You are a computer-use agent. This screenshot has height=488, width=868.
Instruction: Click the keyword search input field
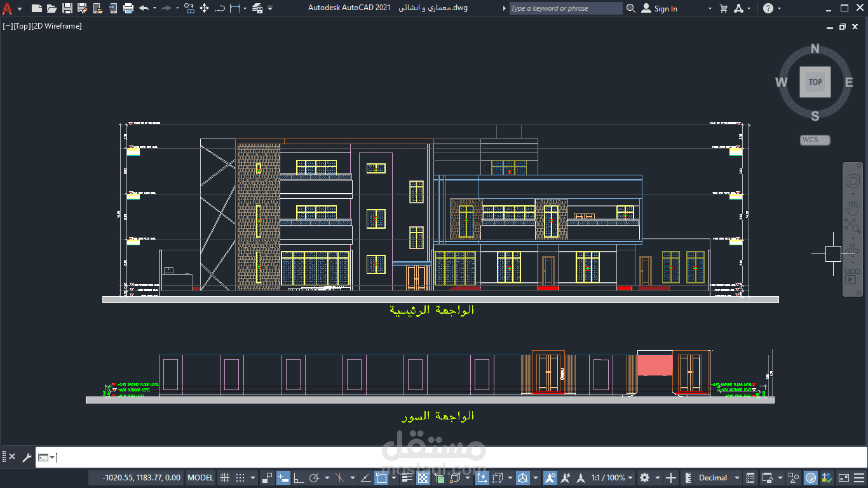566,8
